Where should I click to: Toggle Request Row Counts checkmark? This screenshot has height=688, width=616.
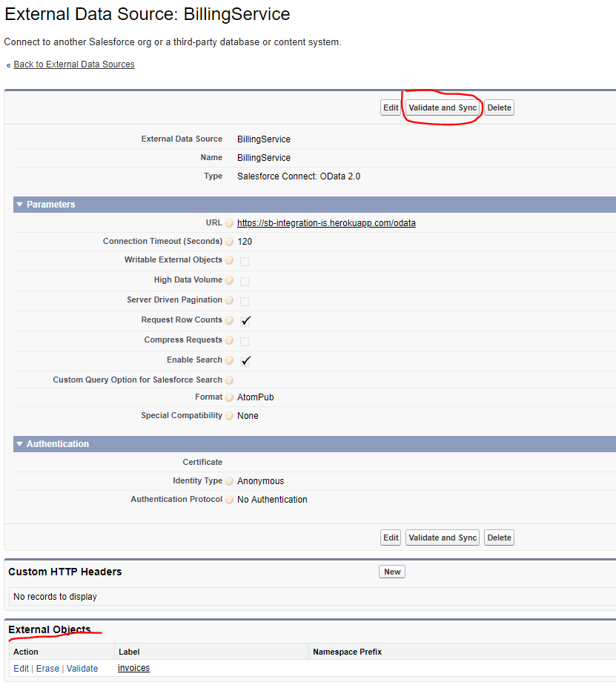point(245,321)
